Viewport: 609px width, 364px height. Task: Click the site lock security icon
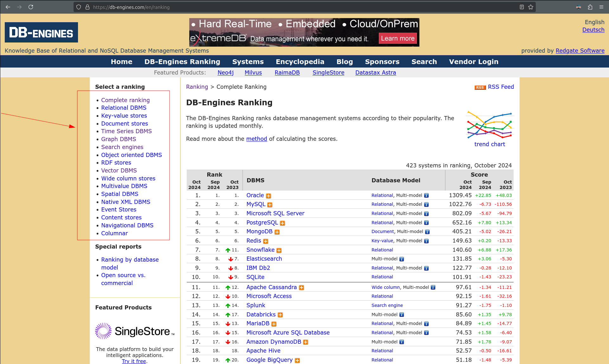coord(87,7)
